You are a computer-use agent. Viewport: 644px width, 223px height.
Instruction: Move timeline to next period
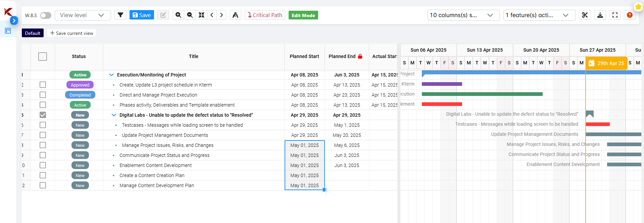tap(221, 15)
